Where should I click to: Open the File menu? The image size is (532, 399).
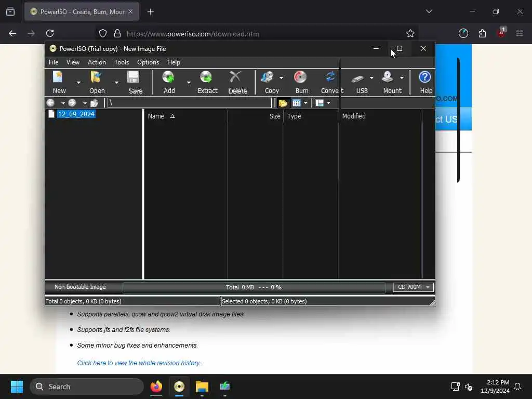54,62
